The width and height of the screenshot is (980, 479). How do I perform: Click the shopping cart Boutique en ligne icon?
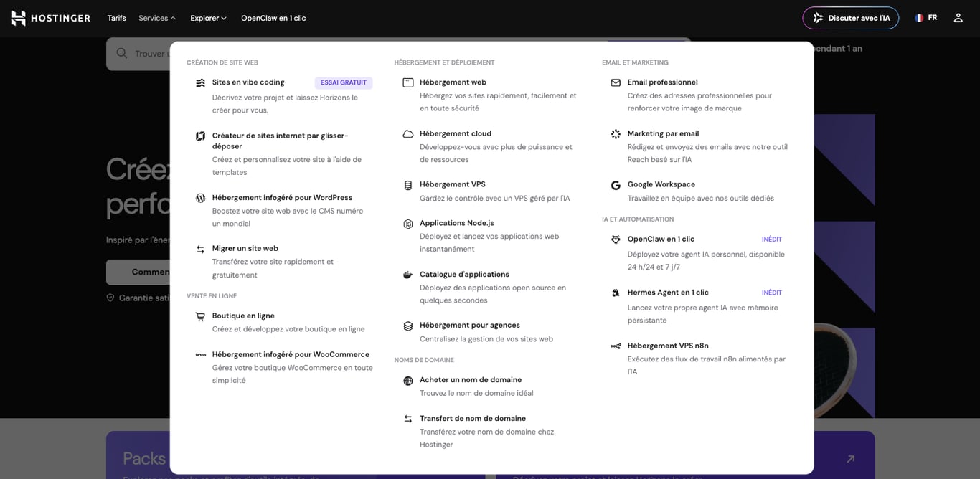pyautogui.click(x=200, y=316)
